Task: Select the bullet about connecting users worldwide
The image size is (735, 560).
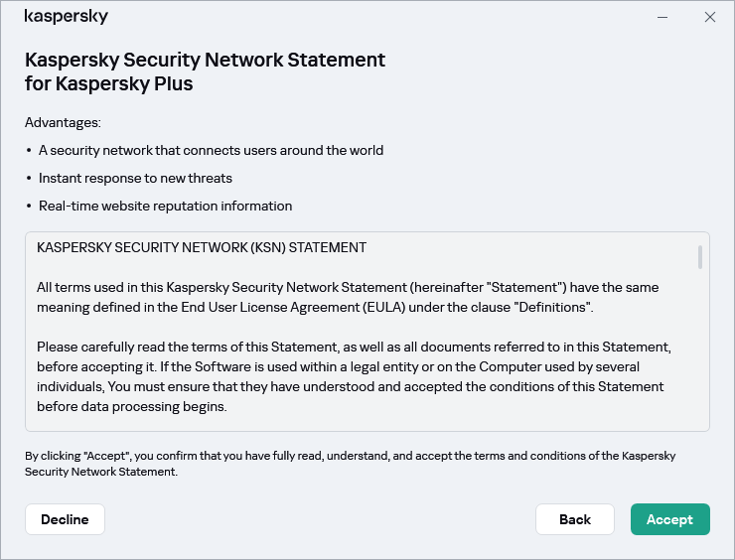Action: click(211, 151)
